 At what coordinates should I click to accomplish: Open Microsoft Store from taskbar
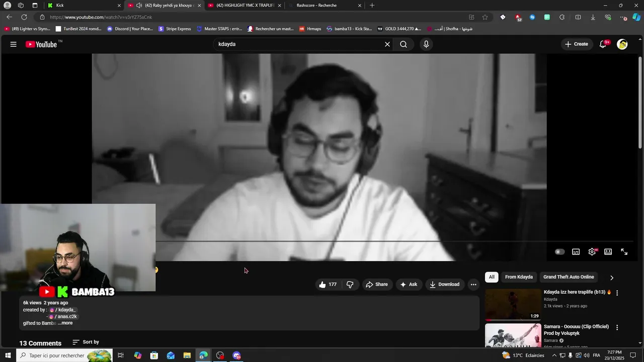pos(154,355)
